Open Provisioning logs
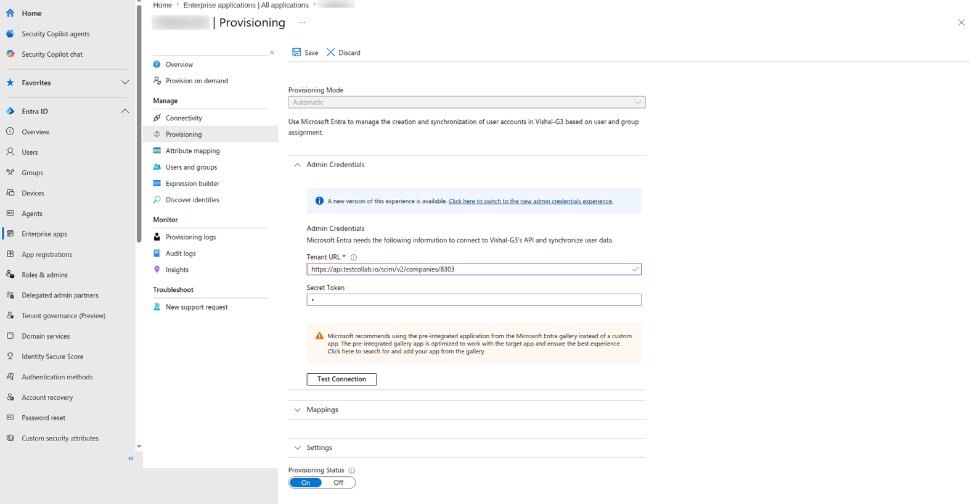This screenshot has height=504, width=980. pyautogui.click(x=190, y=237)
